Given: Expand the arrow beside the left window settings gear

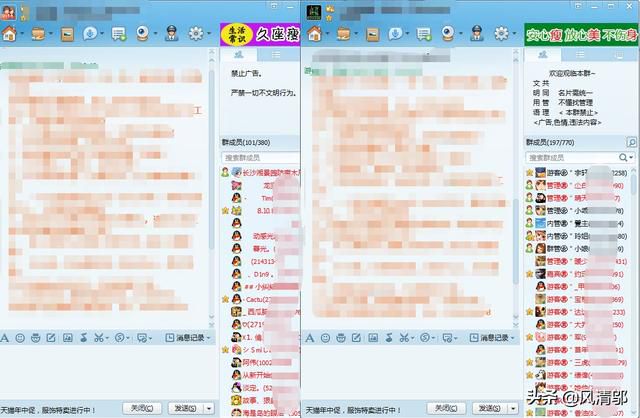Looking at the screenshot, I should [x=209, y=33].
